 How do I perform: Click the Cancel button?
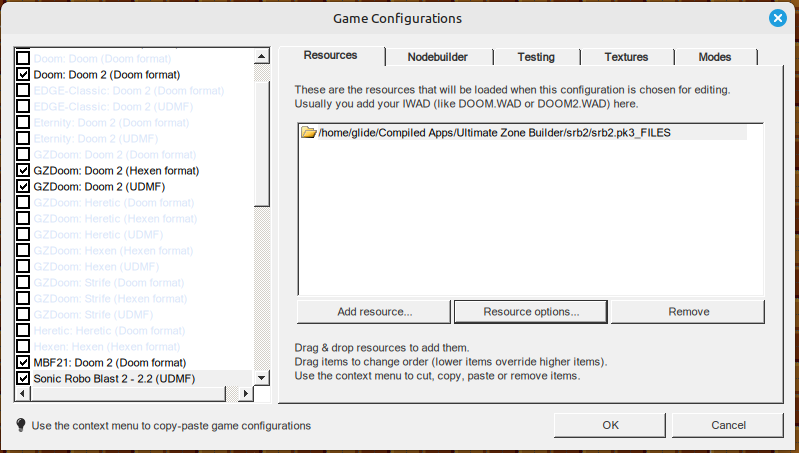(728, 425)
